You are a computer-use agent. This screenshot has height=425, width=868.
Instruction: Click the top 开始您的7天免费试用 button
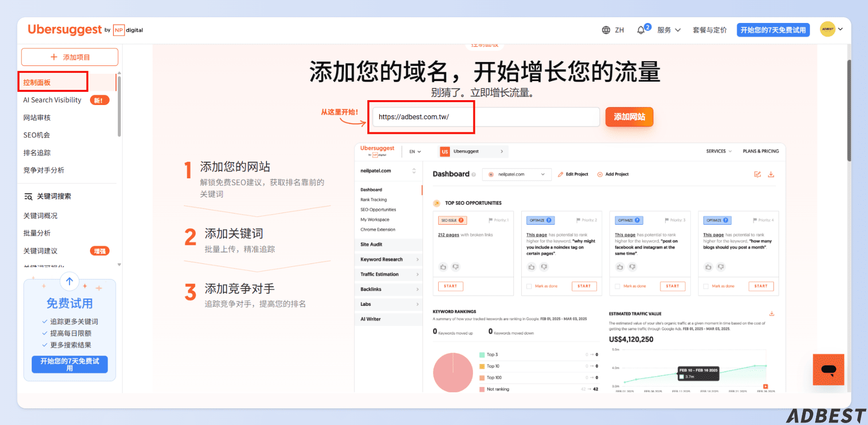coord(773,30)
